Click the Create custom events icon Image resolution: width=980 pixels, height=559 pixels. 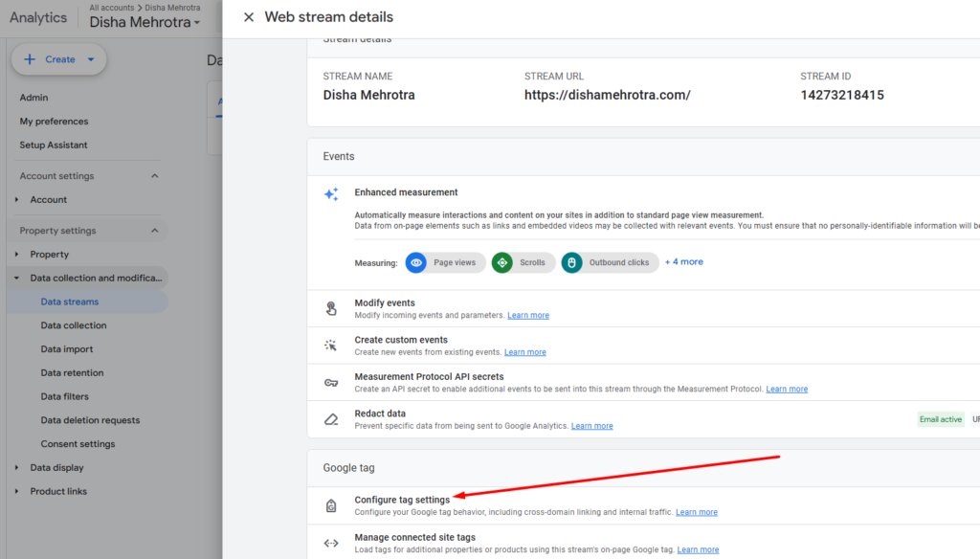[331, 346]
